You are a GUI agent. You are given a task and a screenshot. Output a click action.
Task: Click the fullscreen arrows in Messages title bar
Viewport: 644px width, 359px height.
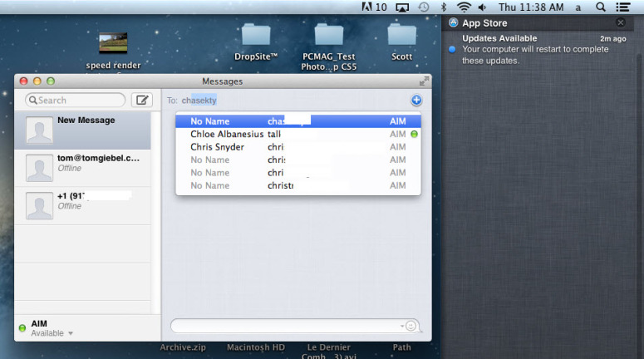click(424, 81)
